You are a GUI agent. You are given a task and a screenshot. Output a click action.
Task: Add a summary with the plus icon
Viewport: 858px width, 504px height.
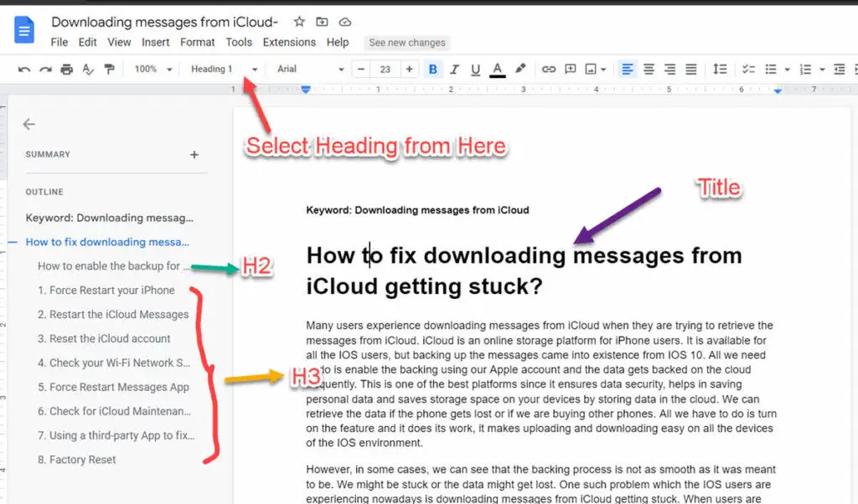pos(194,155)
